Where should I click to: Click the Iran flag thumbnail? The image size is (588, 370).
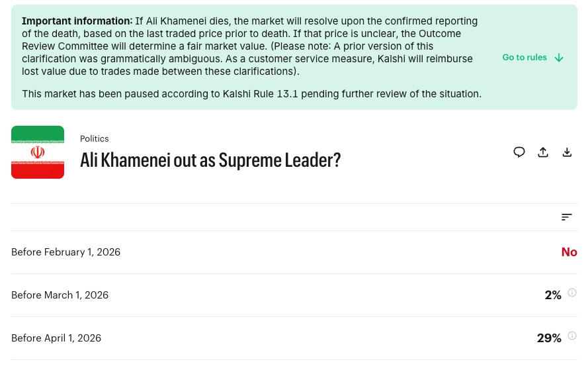pos(38,152)
